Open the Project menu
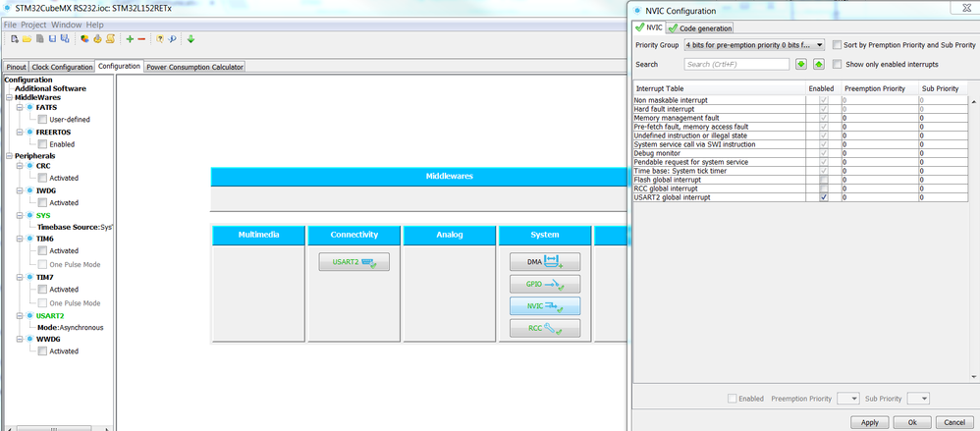Viewport: 980px width, 431px height. [x=33, y=25]
